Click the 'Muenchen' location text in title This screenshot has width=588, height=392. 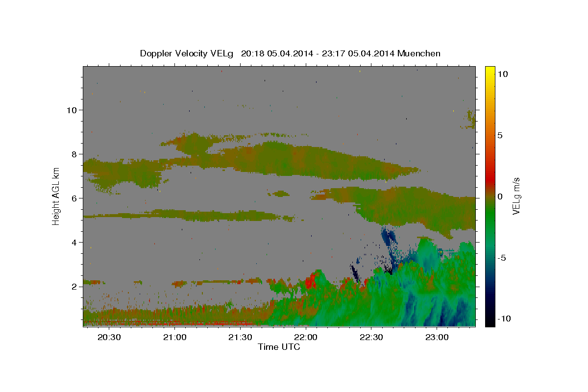[419, 53]
